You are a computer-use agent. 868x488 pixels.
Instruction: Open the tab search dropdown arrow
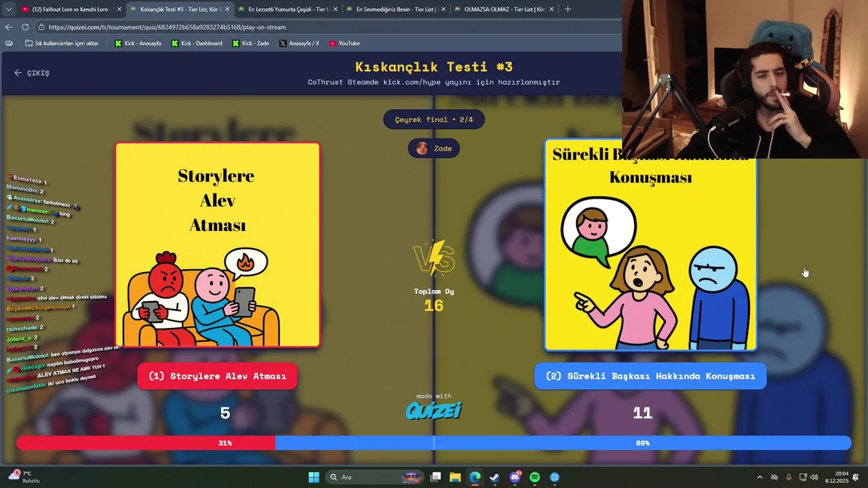pos(9,9)
